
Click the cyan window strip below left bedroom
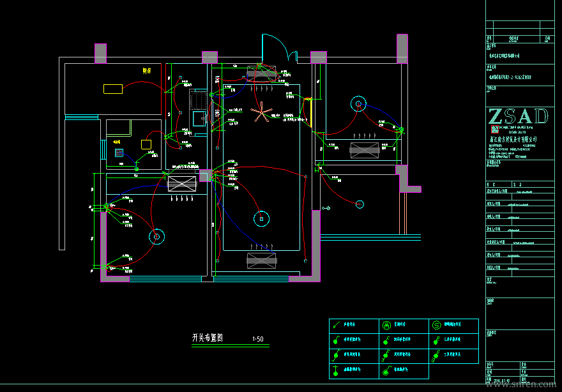pos(165,279)
